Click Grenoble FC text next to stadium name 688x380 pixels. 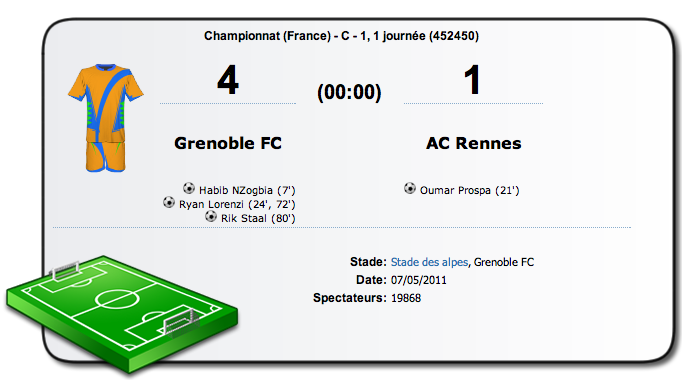pos(504,262)
